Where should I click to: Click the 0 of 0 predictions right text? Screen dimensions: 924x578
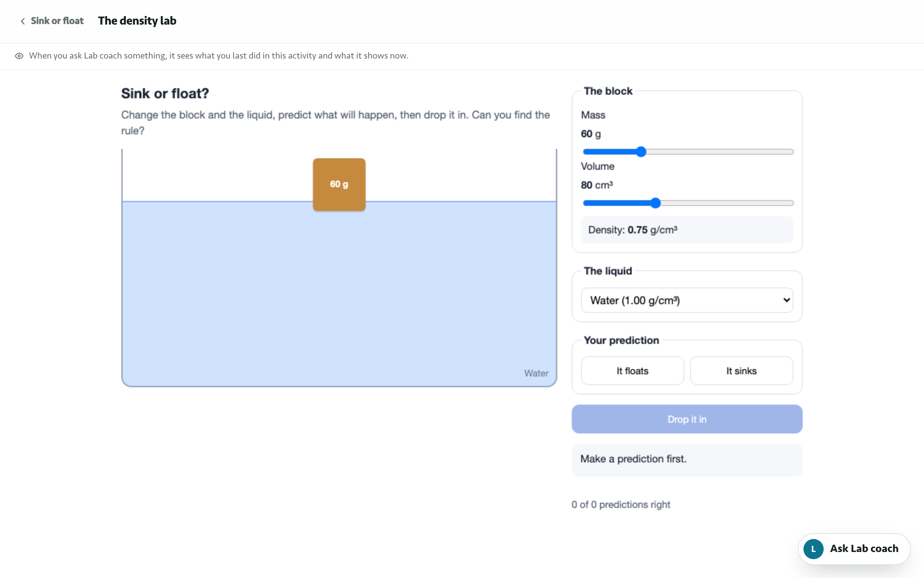tap(621, 505)
